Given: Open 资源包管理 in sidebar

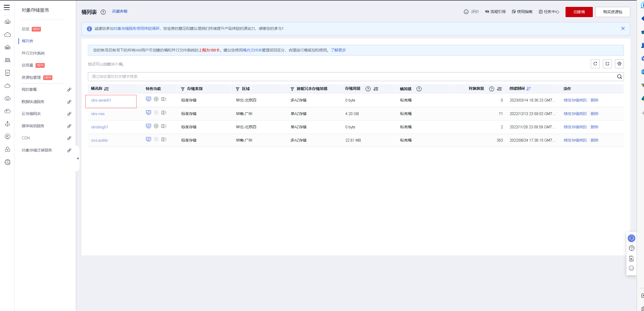Looking at the screenshot, I should 31,77.
